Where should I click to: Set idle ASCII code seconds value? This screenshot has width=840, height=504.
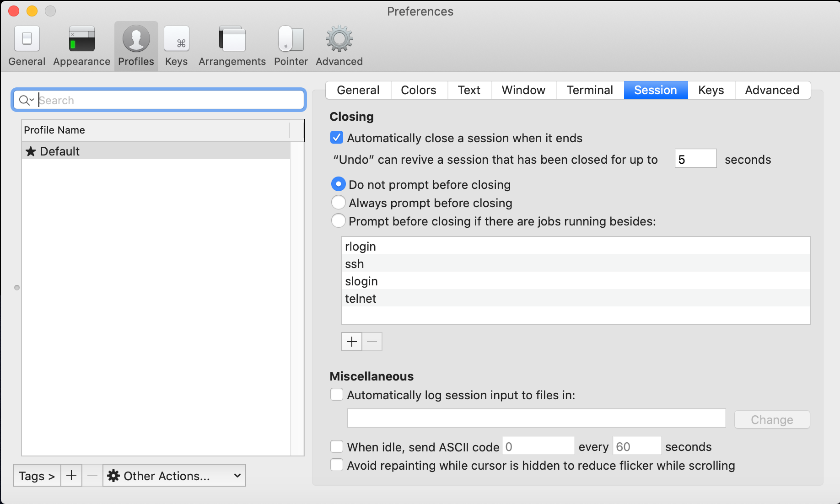tap(637, 446)
